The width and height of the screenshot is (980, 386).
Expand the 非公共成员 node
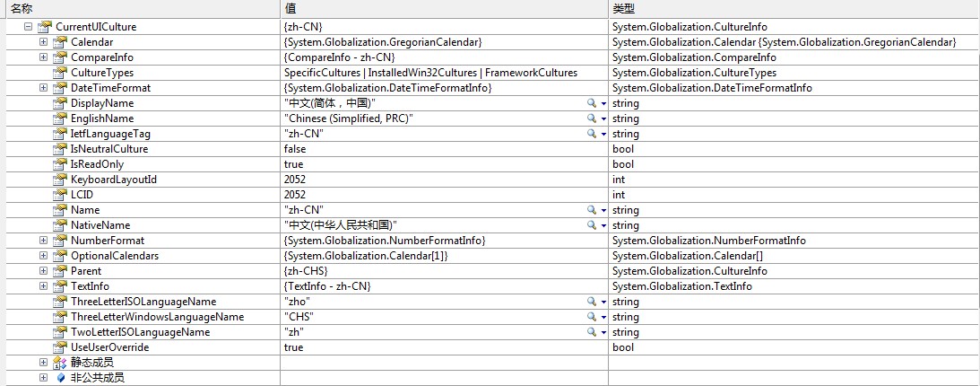pyautogui.click(x=43, y=378)
